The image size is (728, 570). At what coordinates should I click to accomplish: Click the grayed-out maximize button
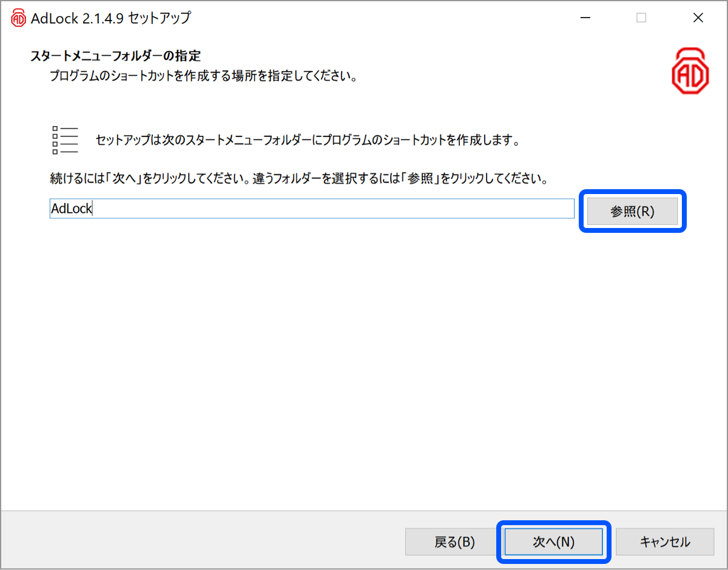pyautogui.click(x=641, y=18)
